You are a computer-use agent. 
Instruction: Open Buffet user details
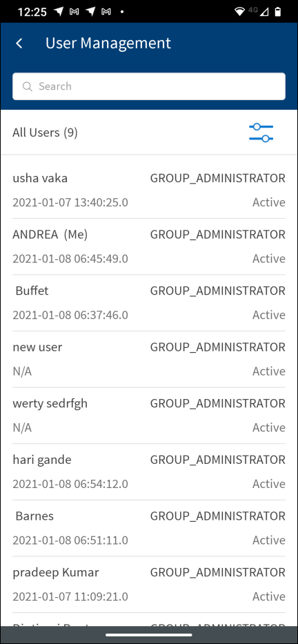pos(149,303)
